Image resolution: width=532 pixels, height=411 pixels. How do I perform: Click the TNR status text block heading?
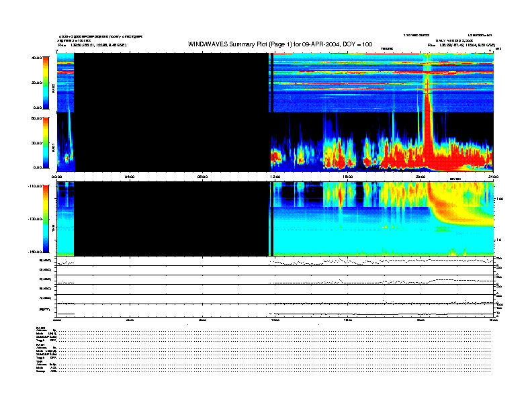(x=40, y=361)
